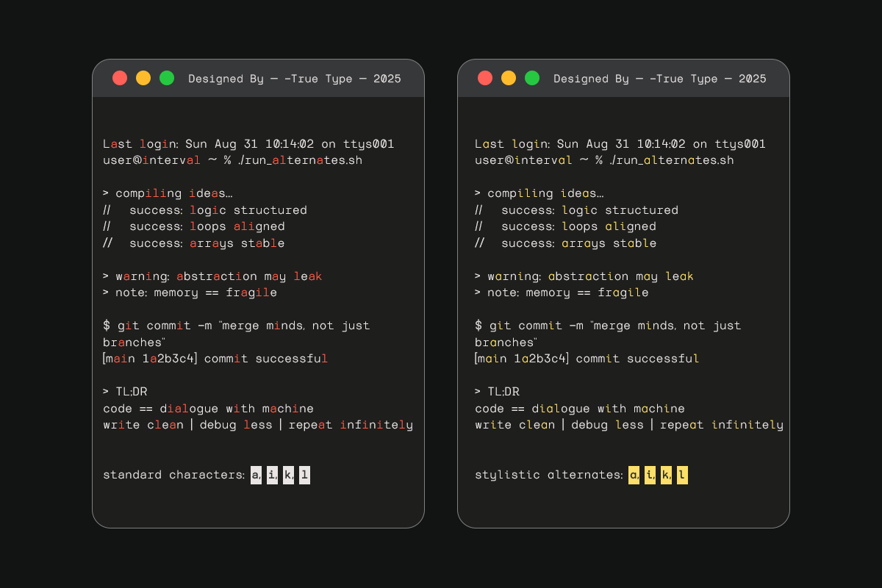882x588 pixels.
Task: Select the highlighted alternate "k" glyph
Action: pos(667,475)
